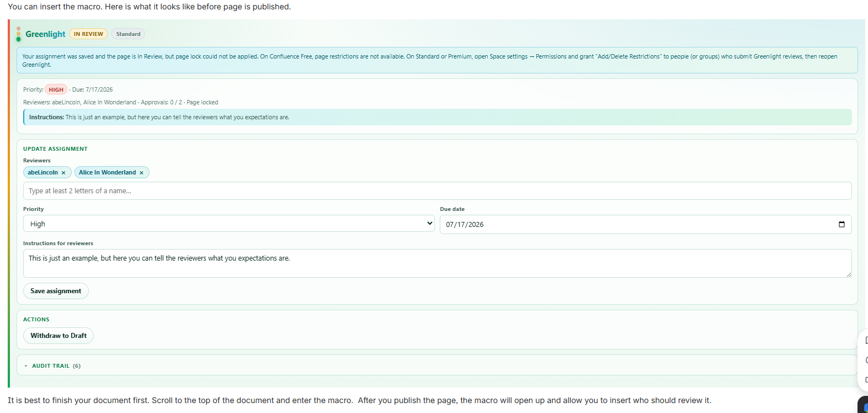Edit the Instructions for reviewers textarea
868x413 pixels.
[x=437, y=263]
